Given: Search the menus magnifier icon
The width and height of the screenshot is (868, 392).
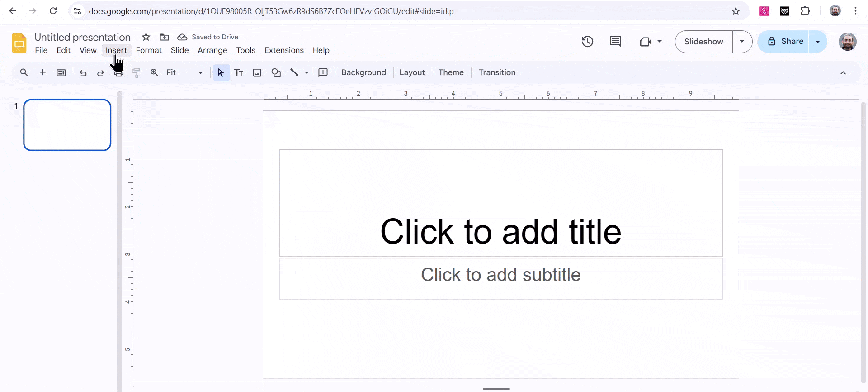Looking at the screenshot, I should 24,72.
